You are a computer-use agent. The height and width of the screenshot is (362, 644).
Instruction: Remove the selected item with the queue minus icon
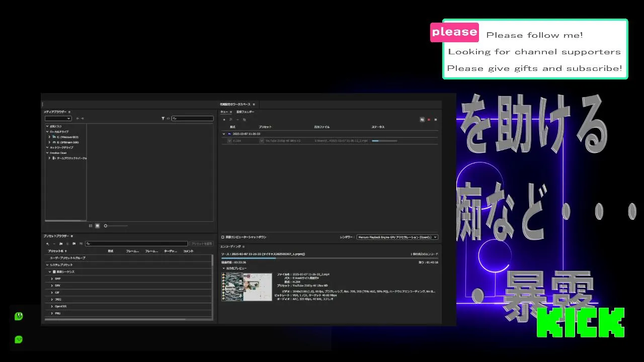pos(237,120)
